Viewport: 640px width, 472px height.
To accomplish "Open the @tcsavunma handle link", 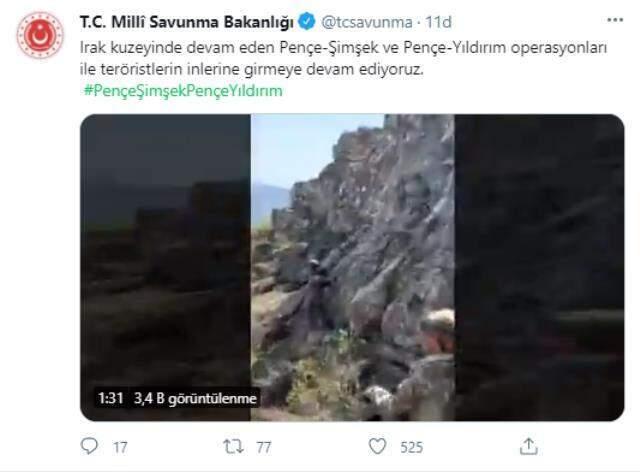I will tap(367, 22).
